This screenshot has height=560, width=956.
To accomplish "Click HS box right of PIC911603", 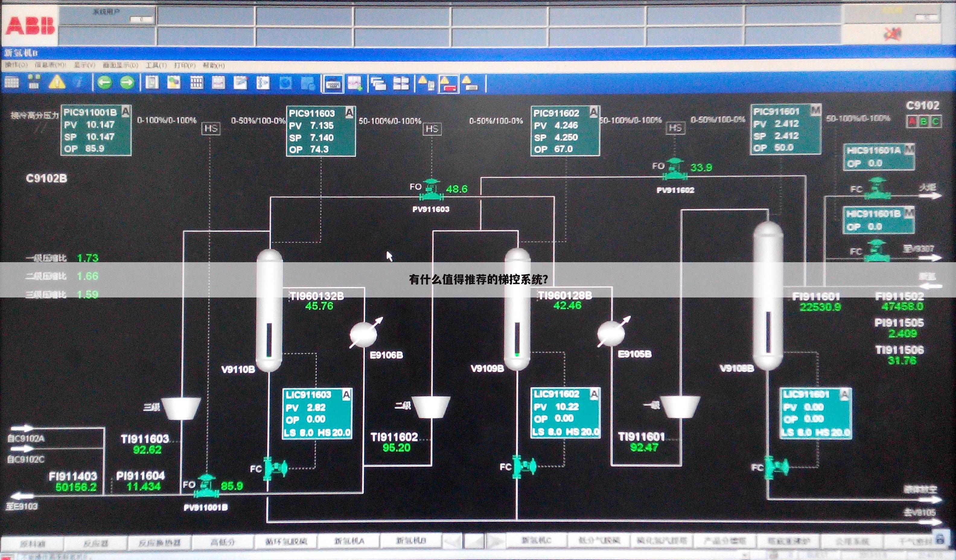I will pyautogui.click(x=432, y=129).
